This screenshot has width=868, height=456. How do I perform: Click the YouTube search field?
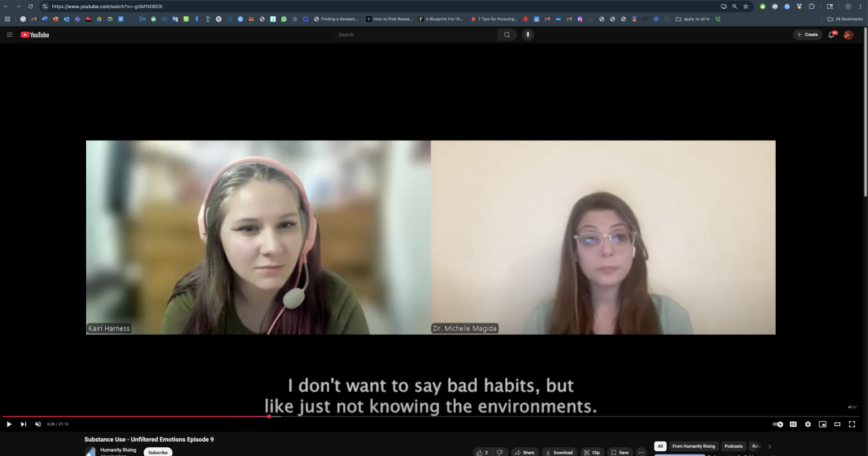[415, 35]
